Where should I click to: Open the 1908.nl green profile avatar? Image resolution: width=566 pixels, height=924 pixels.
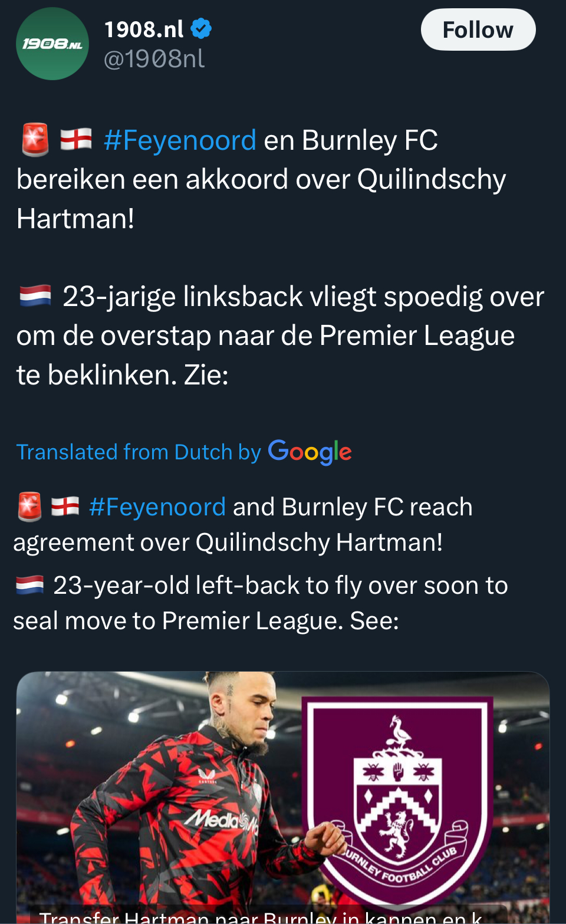pos(52,44)
